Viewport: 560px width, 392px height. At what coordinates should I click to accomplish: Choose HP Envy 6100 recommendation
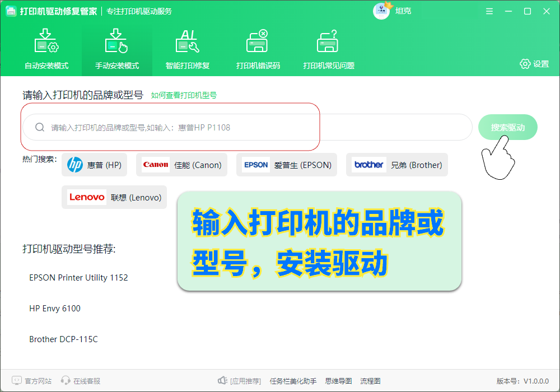(x=55, y=309)
